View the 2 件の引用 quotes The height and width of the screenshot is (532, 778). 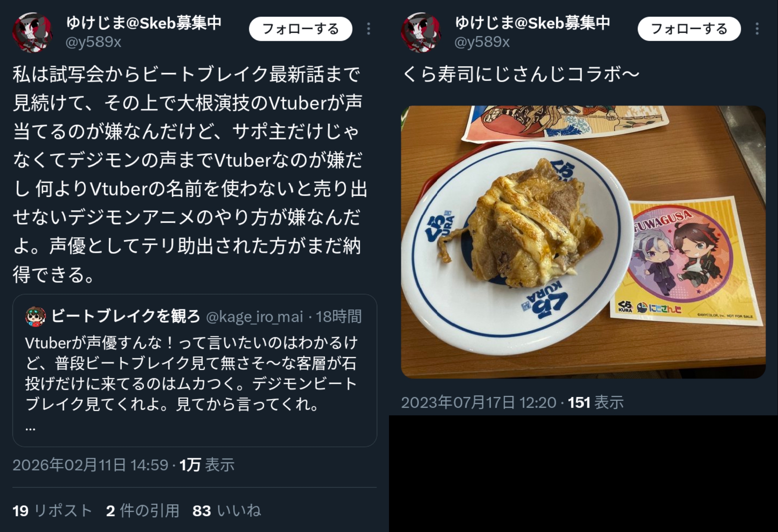tap(142, 511)
